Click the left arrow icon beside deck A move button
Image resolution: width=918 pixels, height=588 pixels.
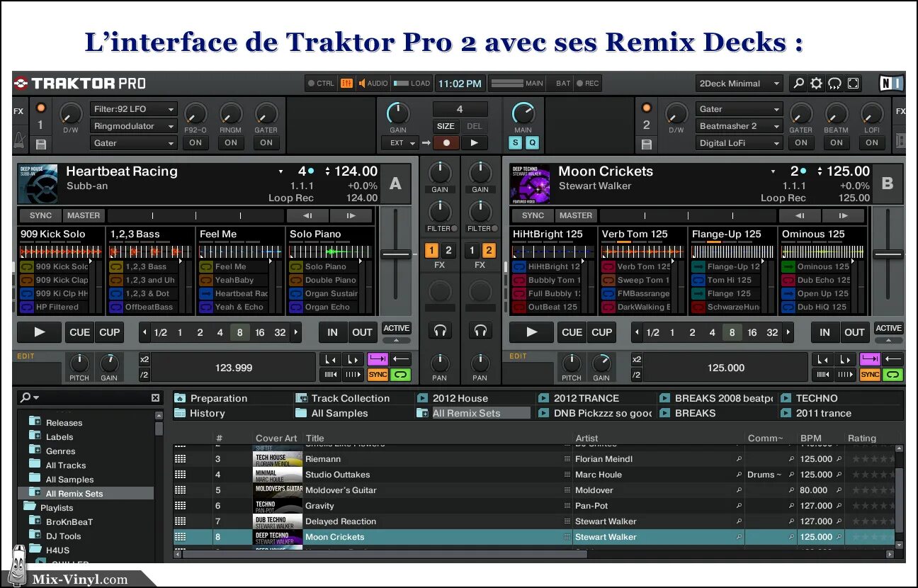pos(400,359)
